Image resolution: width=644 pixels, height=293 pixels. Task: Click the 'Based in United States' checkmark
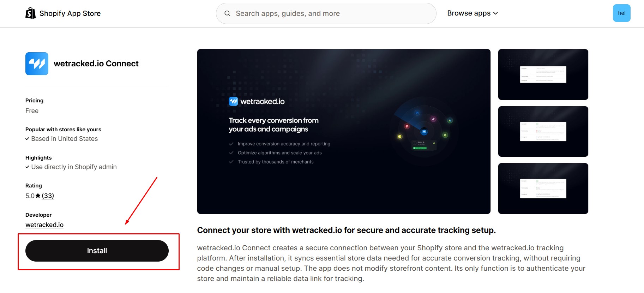tap(27, 139)
